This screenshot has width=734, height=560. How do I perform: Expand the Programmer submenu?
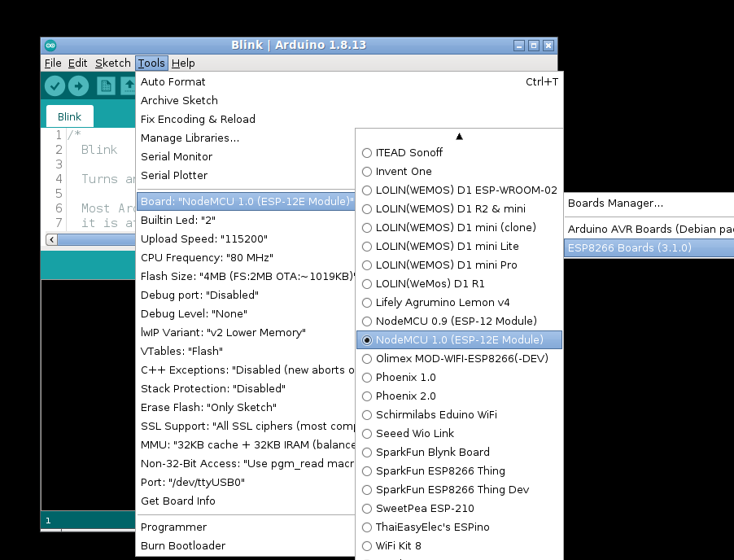[x=247, y=527]
